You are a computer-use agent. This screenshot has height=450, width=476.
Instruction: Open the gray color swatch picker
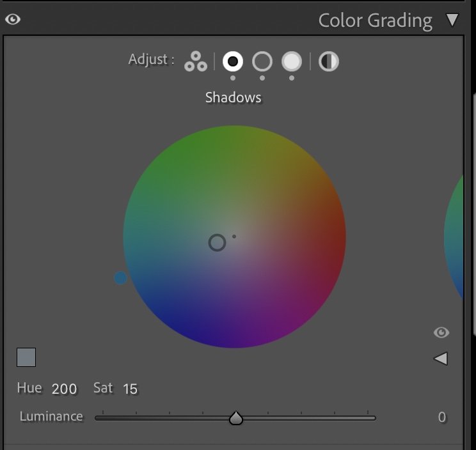(26, 357)
